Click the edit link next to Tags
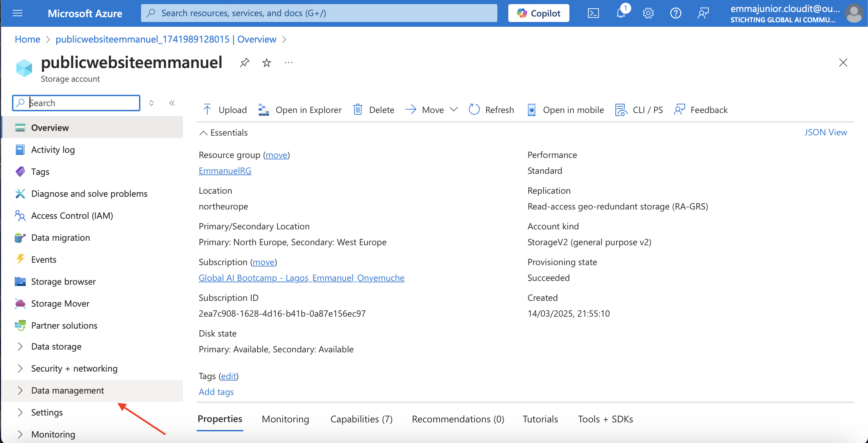This screenshot has width=868, height=443. 229,376
